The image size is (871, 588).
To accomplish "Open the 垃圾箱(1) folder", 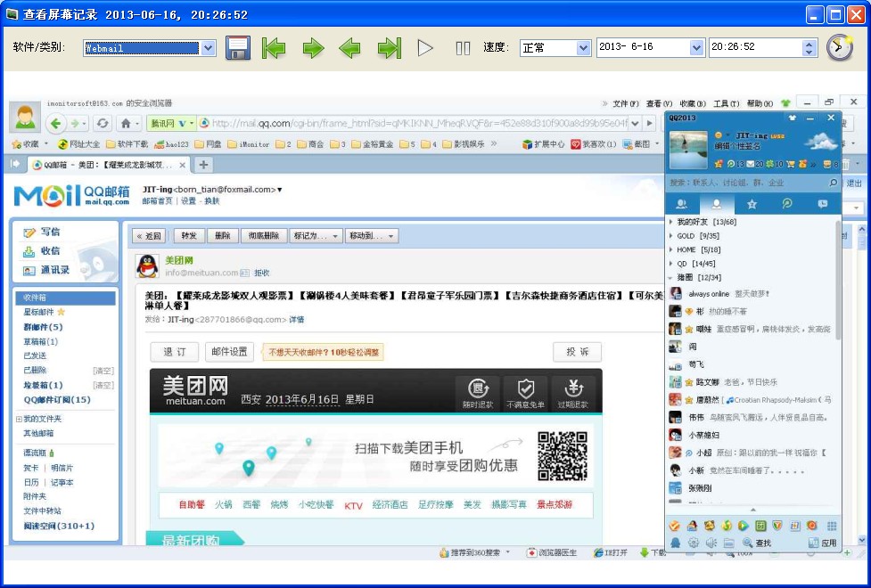I will (43, 385).
